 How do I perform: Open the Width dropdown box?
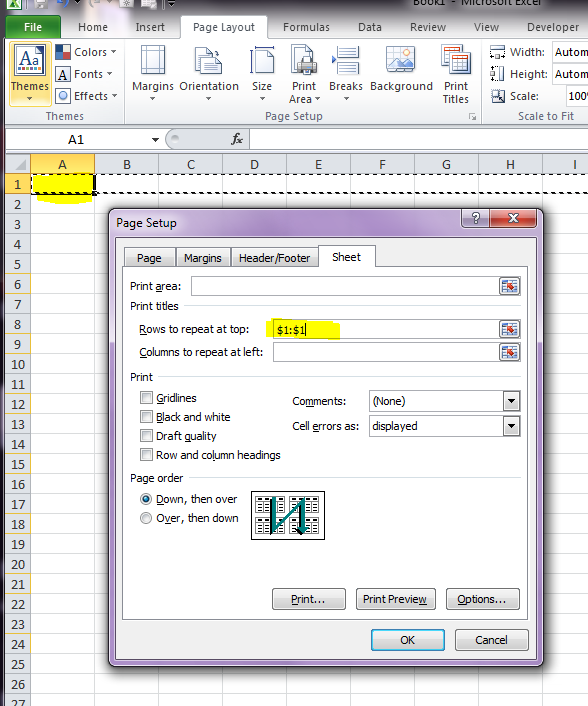[x=570, y=52]
